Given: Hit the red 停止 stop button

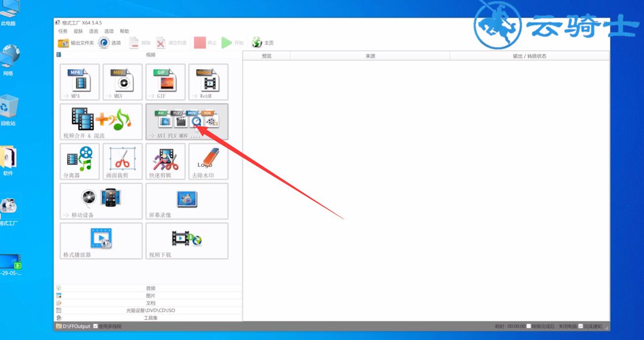Looking at the screenshot, I should [x=205, y=43].
